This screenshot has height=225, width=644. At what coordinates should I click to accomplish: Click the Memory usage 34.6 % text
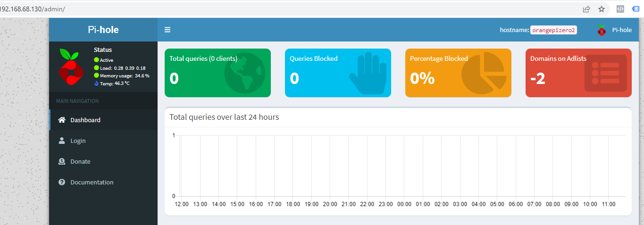tap(125, 75)
